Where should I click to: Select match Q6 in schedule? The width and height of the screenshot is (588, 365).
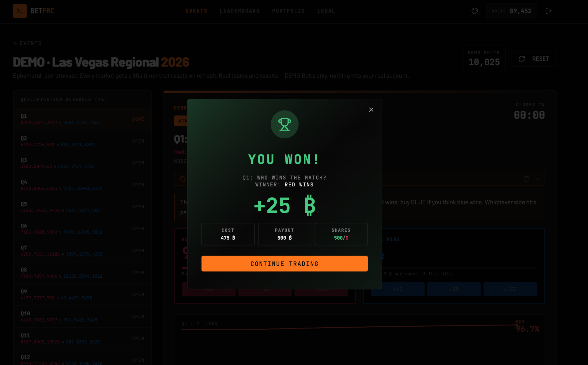[82, 229]
